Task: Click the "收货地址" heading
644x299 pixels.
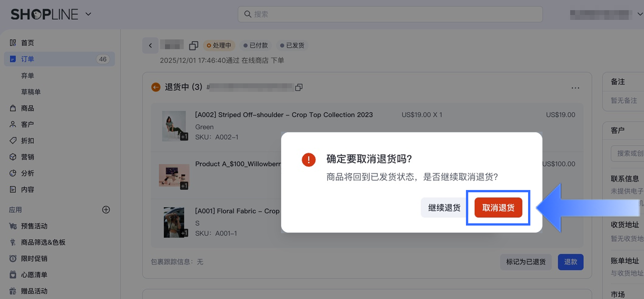Action: 625,225
